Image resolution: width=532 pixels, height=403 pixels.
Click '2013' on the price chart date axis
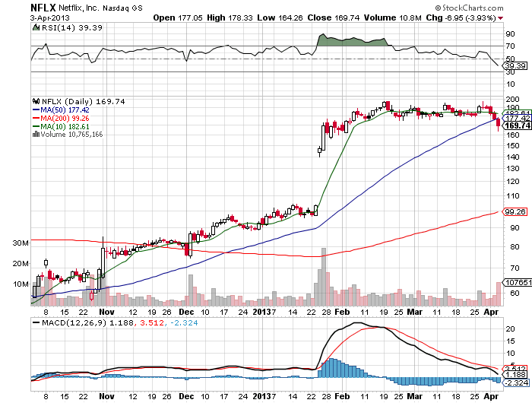(x=262, y=312)
